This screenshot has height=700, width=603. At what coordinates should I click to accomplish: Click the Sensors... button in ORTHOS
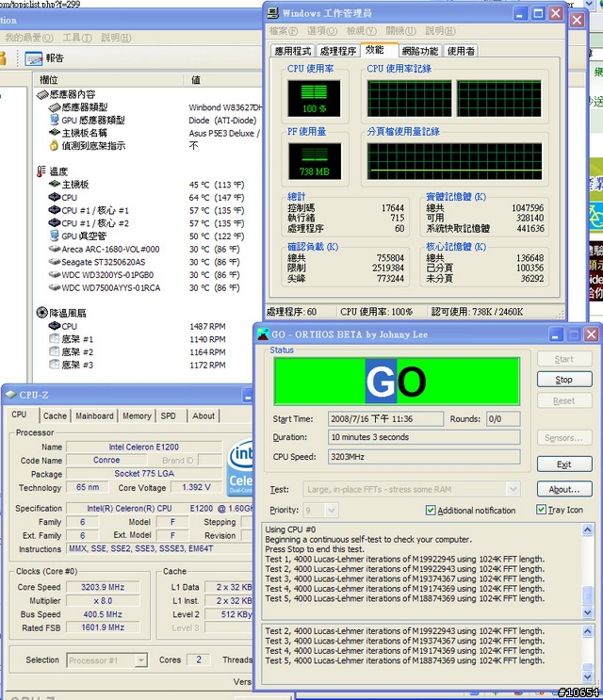(564, 437)
